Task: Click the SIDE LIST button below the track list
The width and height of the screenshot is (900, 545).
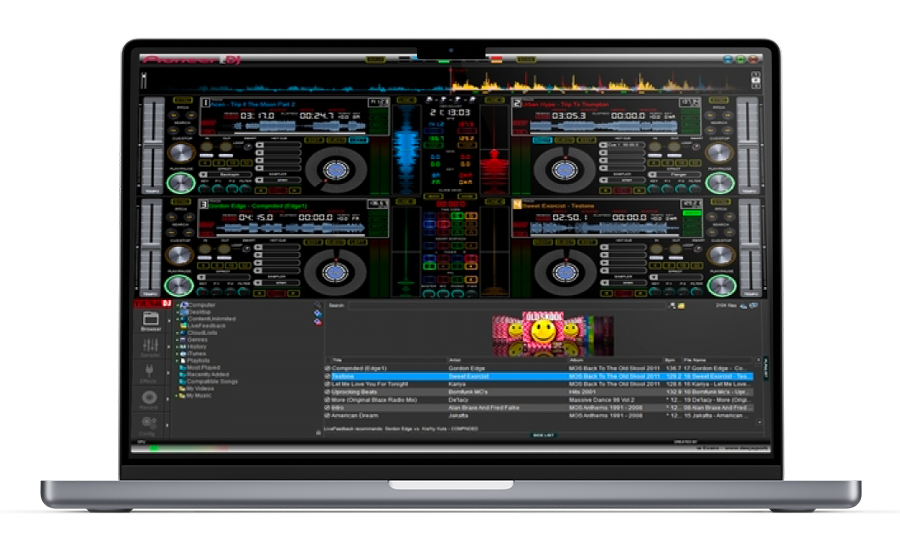Action: click(543, 435)
